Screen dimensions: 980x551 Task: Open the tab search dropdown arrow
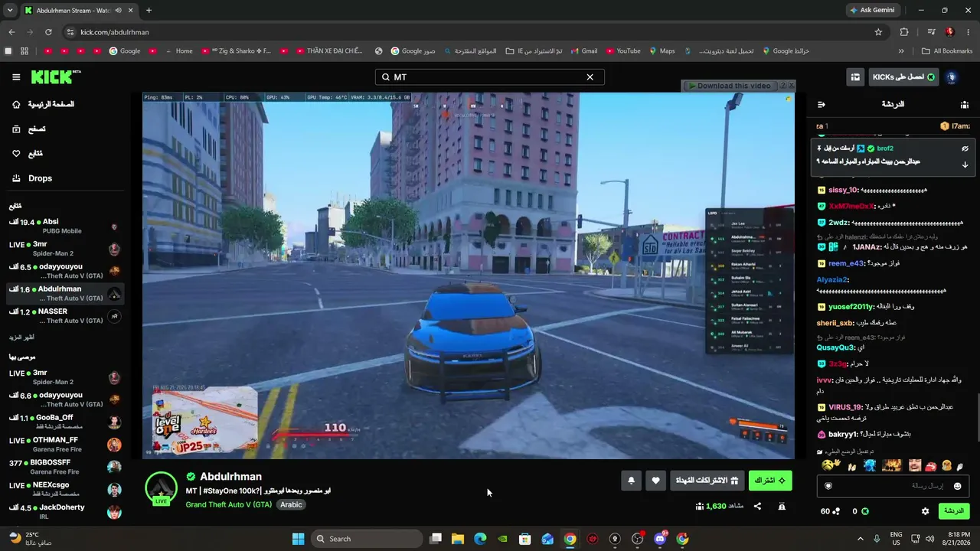pyautogui.click(x=10, y=11)
